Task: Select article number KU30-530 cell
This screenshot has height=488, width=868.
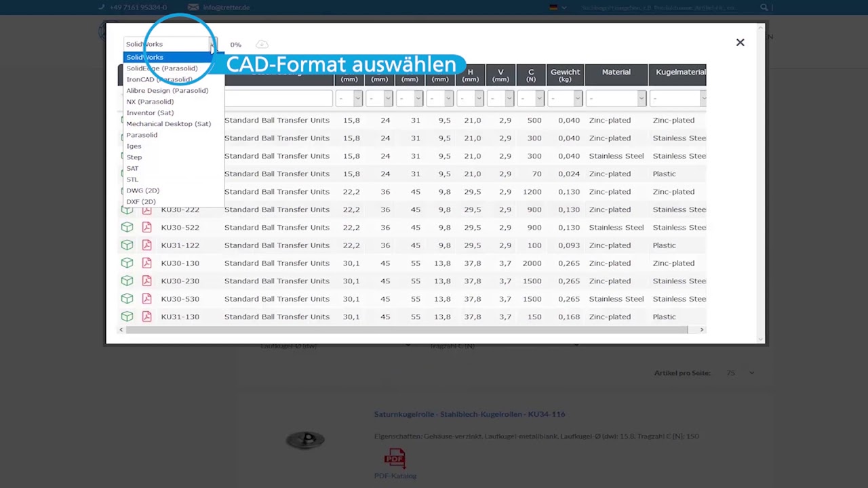Action: click(180, 299)
